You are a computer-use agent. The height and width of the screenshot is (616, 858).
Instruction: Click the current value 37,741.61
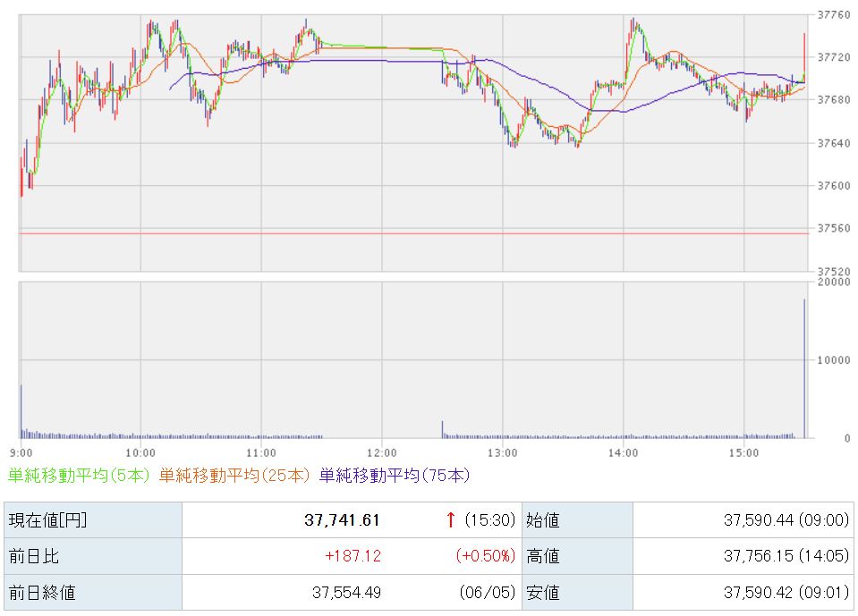point(342,519)
